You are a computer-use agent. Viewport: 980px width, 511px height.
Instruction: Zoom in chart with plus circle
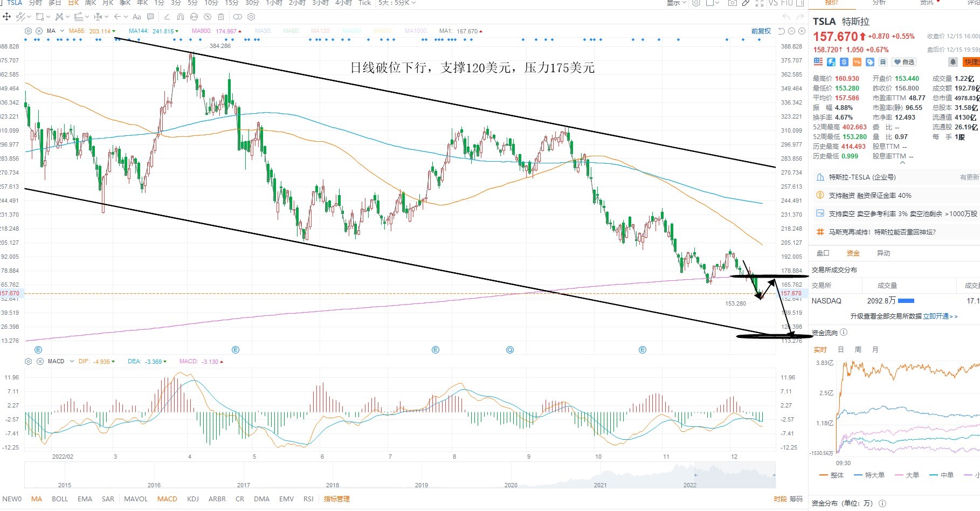click(x=802, y=31)
